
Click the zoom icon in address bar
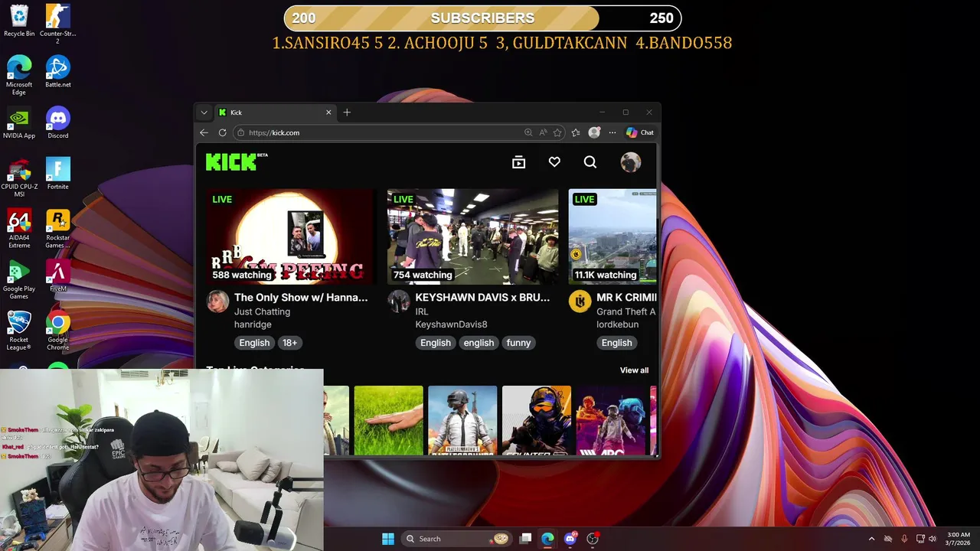[x=528, y=132]
